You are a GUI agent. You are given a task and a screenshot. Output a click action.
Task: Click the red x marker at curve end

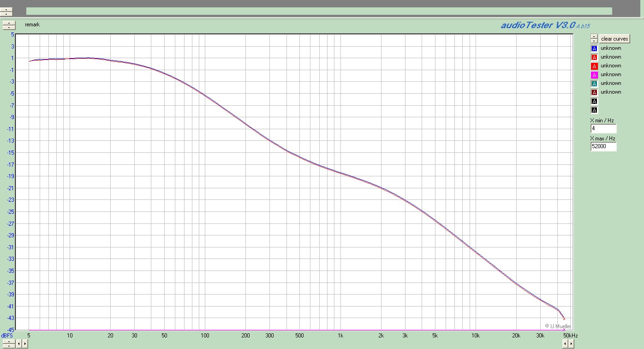click(x=564, y=319)
